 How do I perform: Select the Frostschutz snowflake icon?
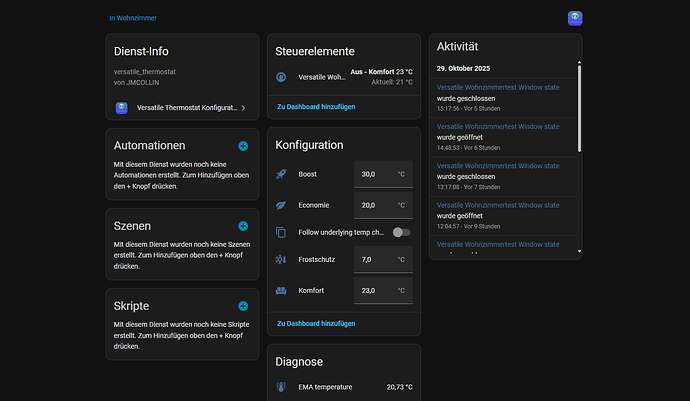(281, 260)
